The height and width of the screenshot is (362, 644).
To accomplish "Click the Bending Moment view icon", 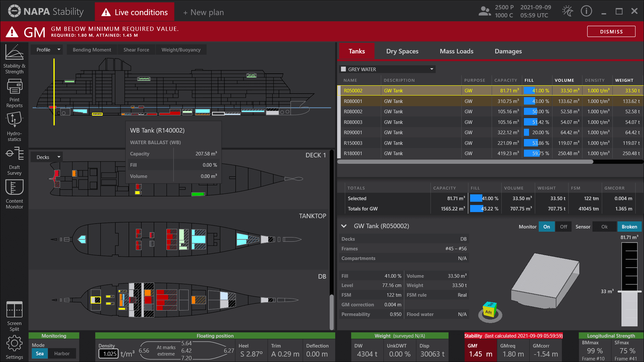I will coord(92,50).
